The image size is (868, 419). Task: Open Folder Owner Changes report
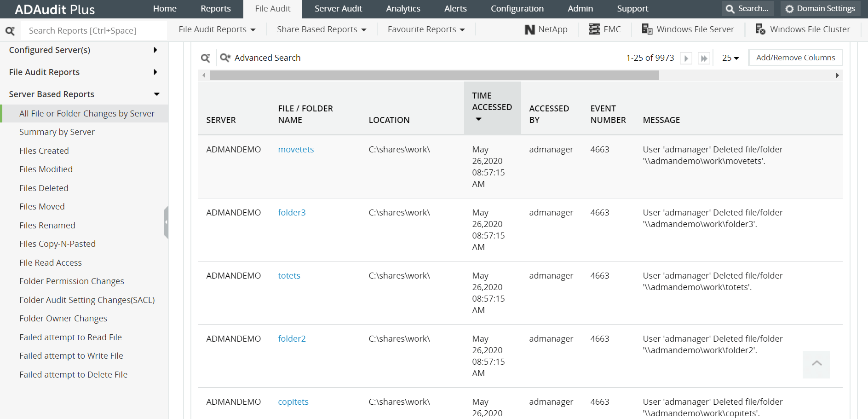coord(63,319)
